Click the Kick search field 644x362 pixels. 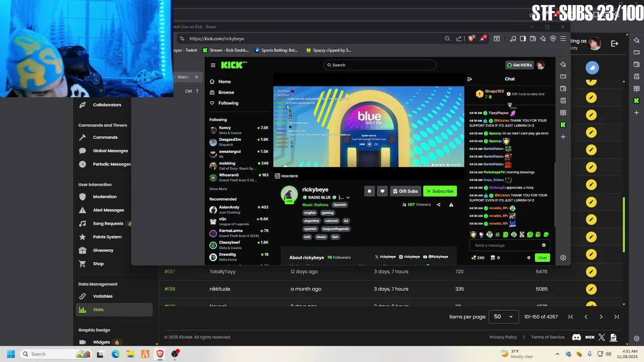pyautogui.click(x=380, y=65)
